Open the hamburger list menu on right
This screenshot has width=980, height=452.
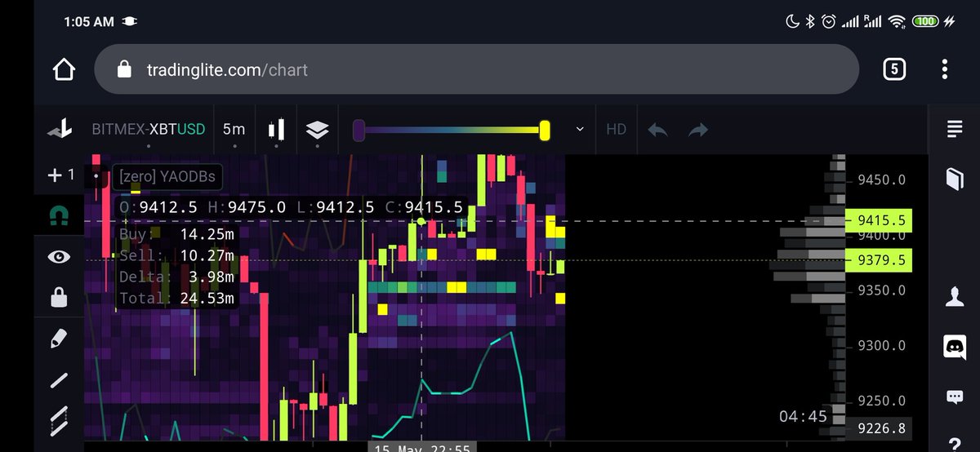(955, 129)
